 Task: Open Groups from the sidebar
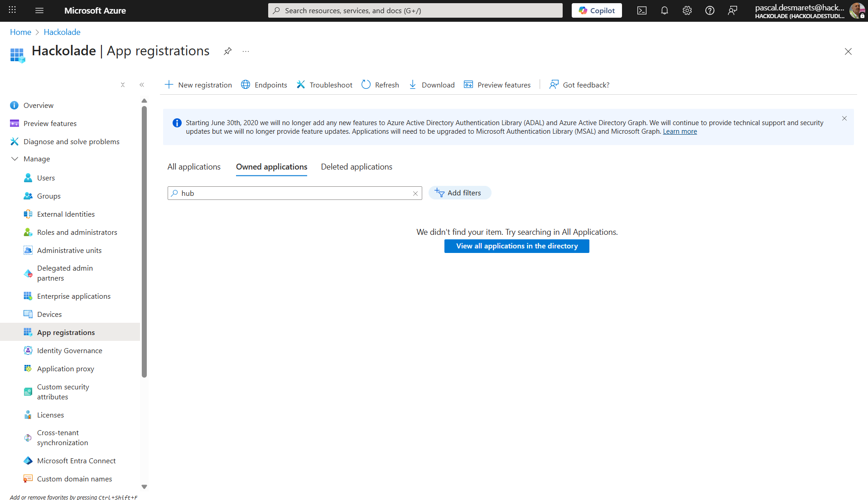48,195
